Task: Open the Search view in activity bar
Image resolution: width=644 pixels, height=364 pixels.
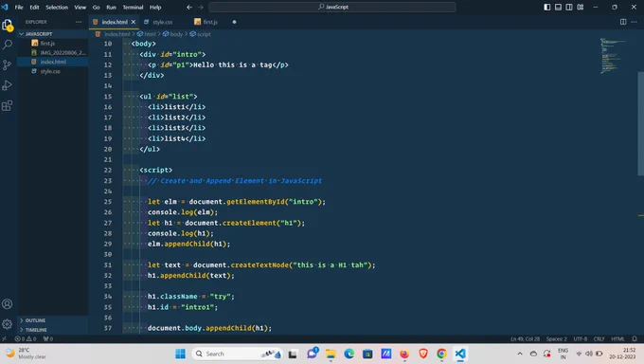Action: point(8,45)
